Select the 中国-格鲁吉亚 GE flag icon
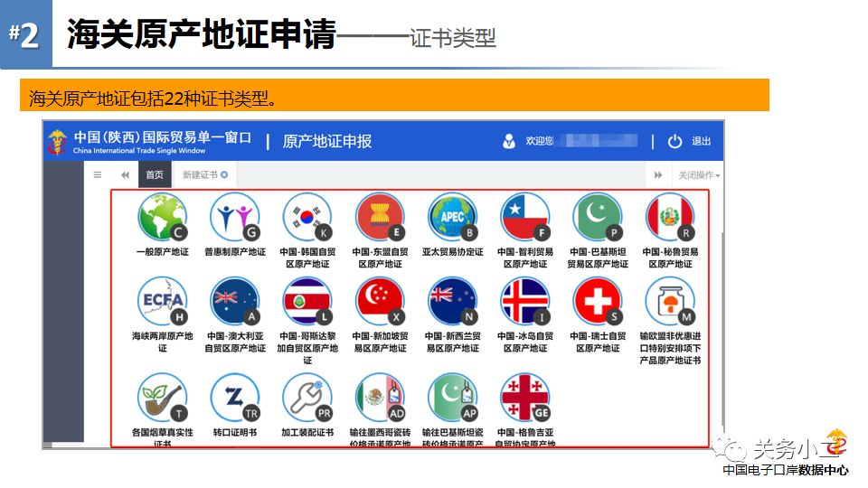868x488 pixels. pyautogui.click(x=525, y=398)
